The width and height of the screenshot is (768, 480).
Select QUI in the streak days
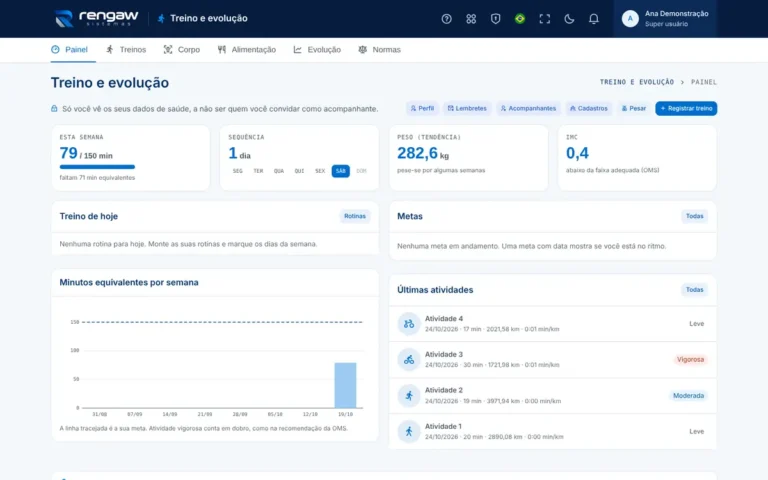pyautogui.click(x=299, y=171)
